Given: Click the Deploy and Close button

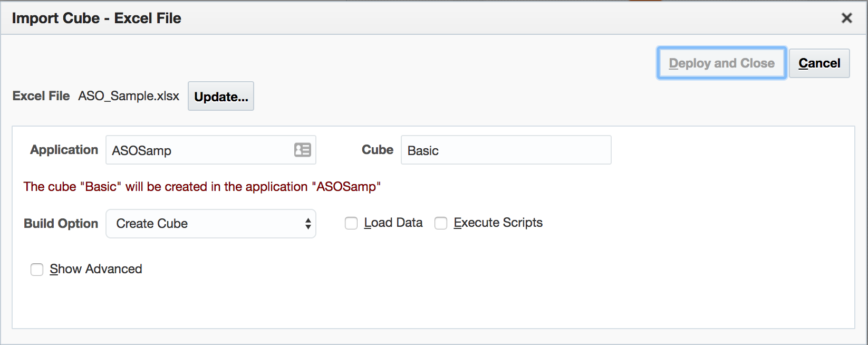Looking at the screenshot, I should click(x=721, y=63).
